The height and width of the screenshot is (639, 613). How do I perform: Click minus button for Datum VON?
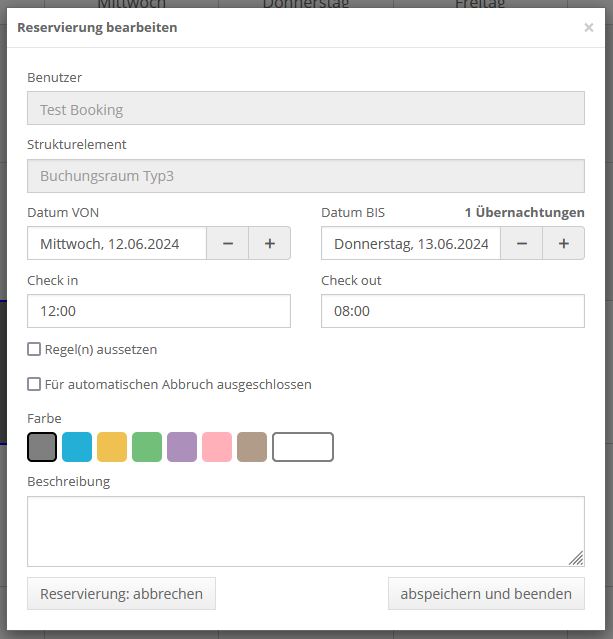point(228,244)
